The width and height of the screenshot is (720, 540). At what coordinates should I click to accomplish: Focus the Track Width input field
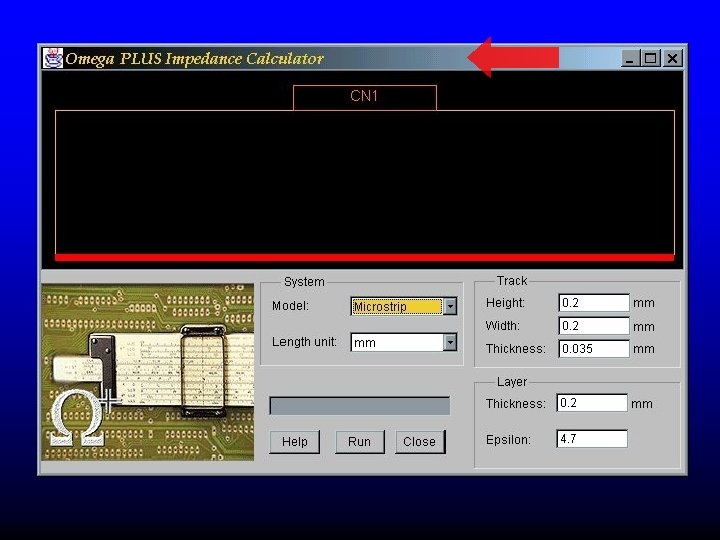(x=594, y=326)
